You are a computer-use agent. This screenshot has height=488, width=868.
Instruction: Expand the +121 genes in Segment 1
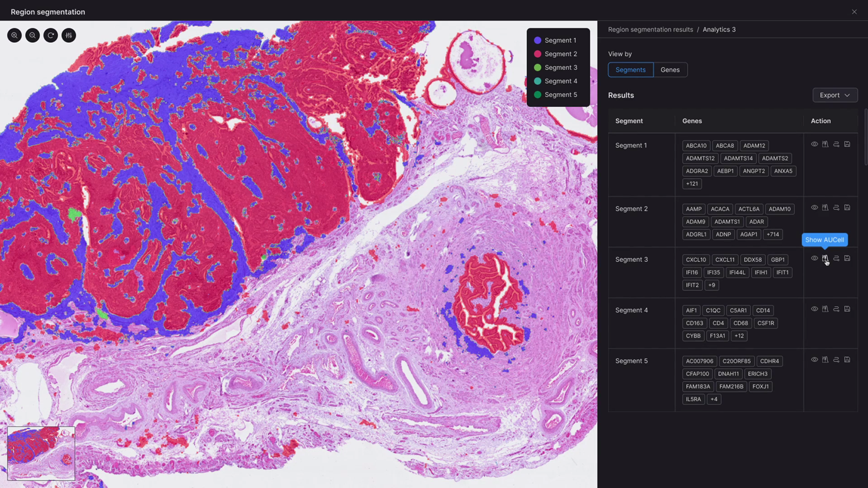pos(692,184)
